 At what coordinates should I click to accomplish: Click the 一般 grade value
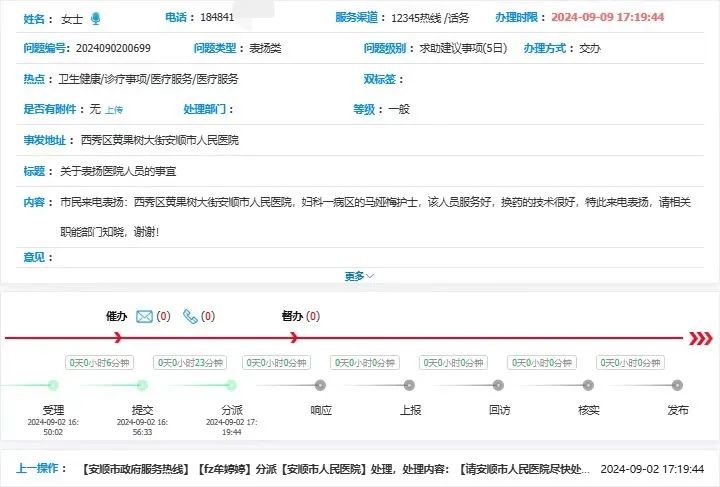[x=399, y=109]
